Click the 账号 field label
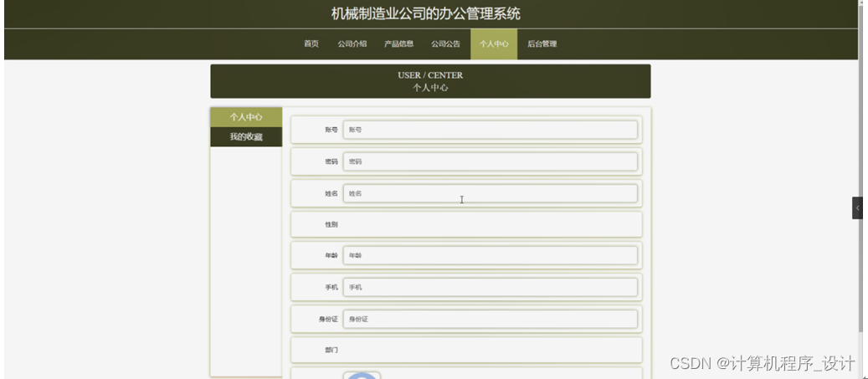Screen dimensions: 868x379 click(331, 130)
